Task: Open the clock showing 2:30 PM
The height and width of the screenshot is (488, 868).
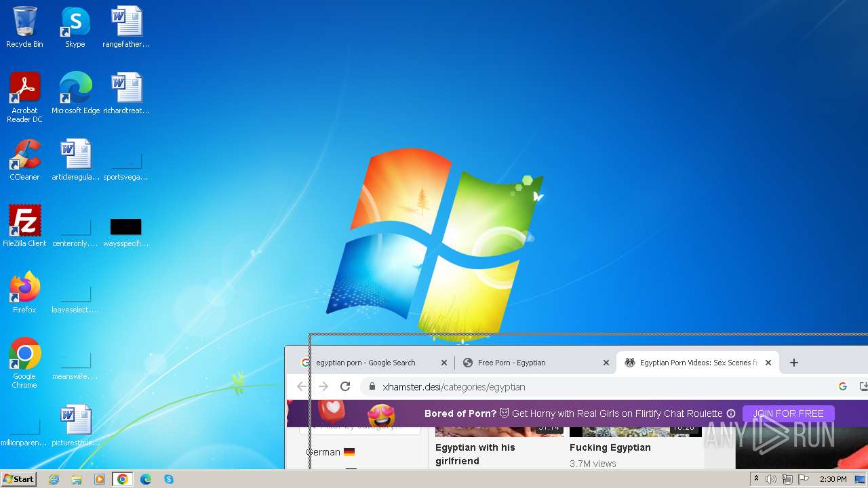Action: click(x=833, y=479)
